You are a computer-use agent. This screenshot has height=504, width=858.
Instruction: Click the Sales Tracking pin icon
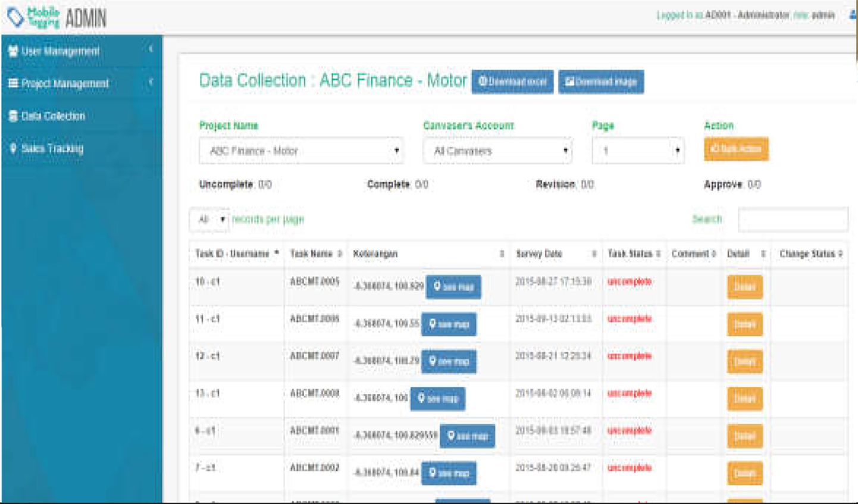point(12,148)
